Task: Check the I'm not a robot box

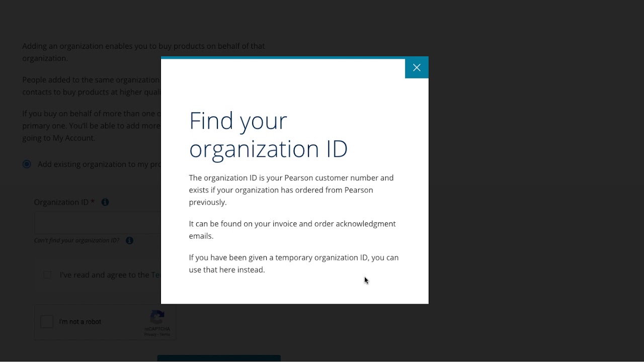Action: point(47,322)
